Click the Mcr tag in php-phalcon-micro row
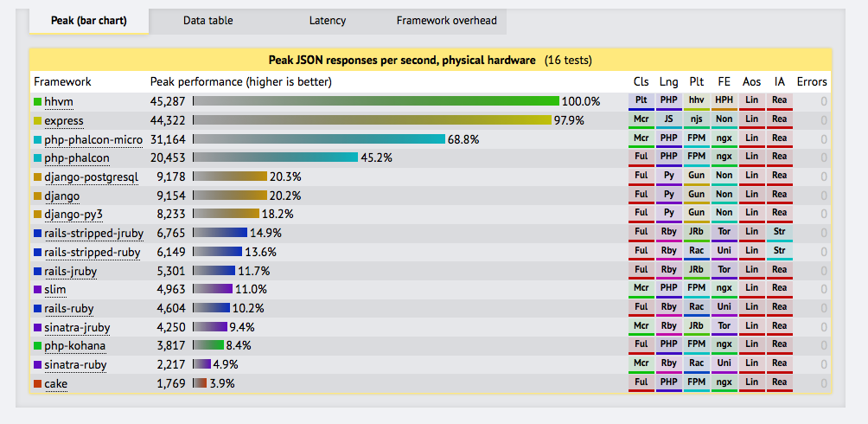868x424 pixels. (x=641, y=139)
